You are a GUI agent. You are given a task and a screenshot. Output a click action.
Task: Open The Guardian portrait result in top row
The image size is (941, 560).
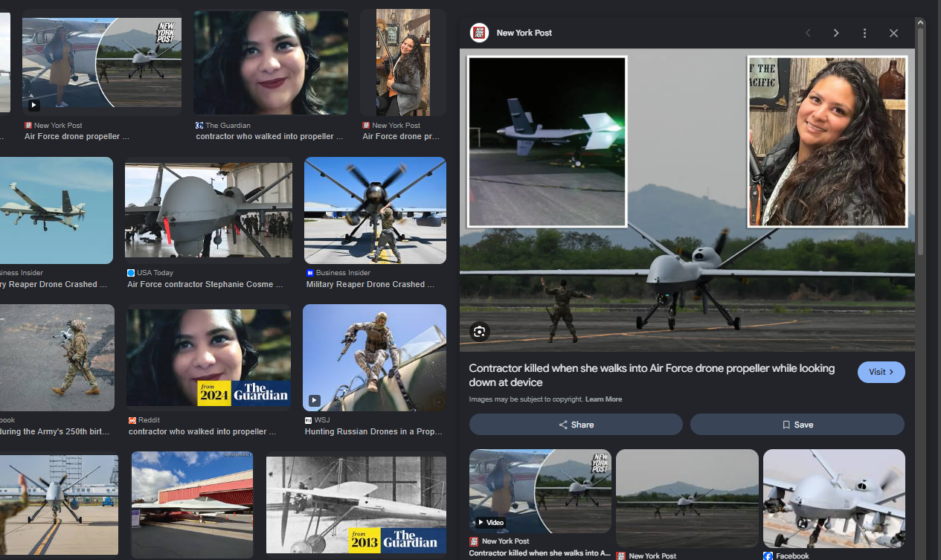coord(271,62)
